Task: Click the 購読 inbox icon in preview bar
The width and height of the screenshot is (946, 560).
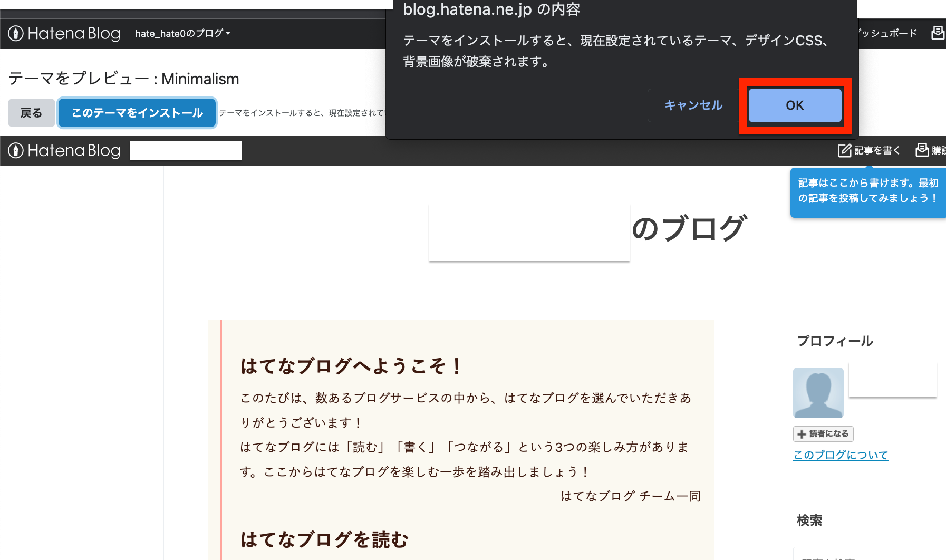Action: pyautogui.click(x=922, y=150)
